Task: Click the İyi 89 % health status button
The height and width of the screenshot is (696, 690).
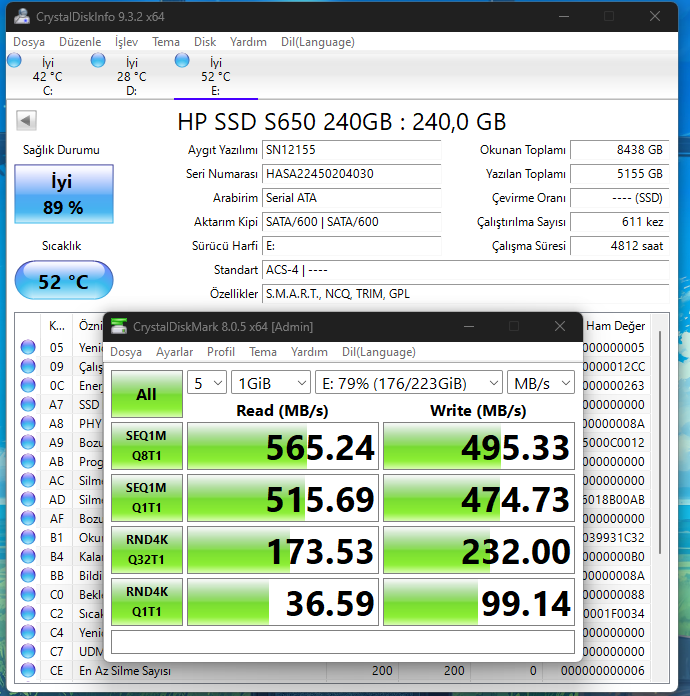Action: pyautogui.click(x=64, y=194)
